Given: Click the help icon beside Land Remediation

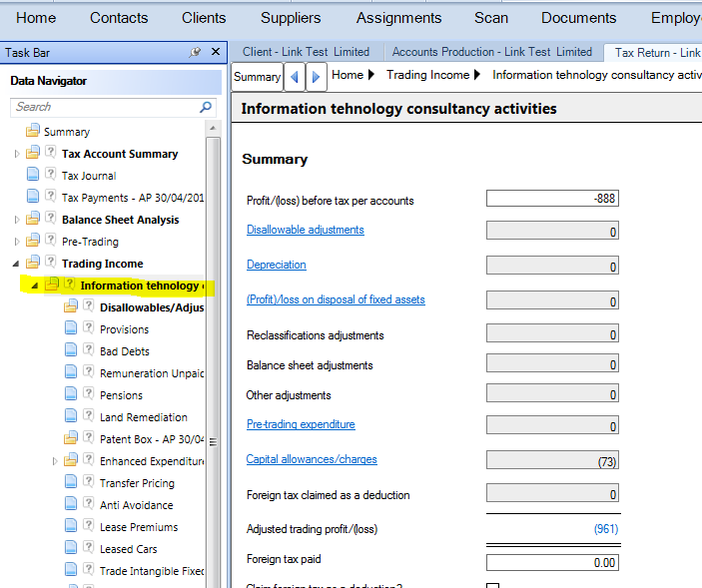Looking at the screenshot, I should [89, 414].
